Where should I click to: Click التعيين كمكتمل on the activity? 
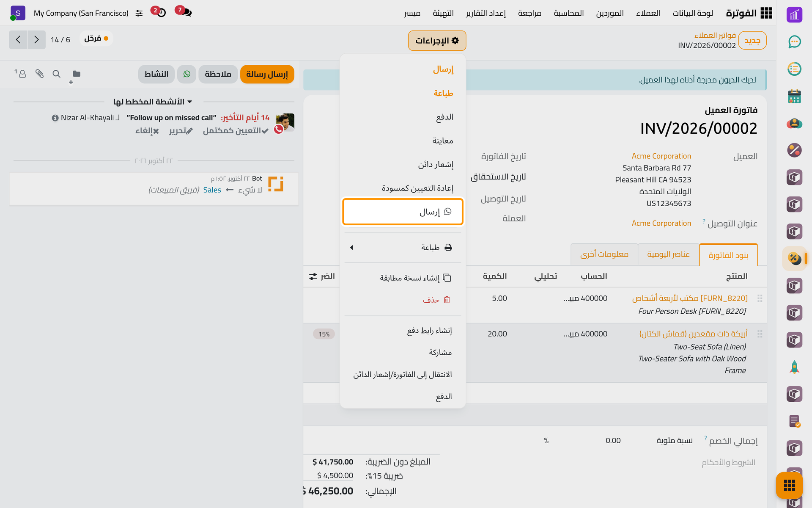coord(236,131)
